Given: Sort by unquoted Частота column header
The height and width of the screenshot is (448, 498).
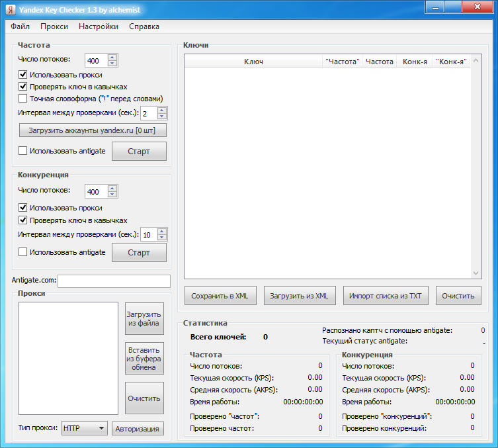Looking at the screenshot, I should coord(380,62).
